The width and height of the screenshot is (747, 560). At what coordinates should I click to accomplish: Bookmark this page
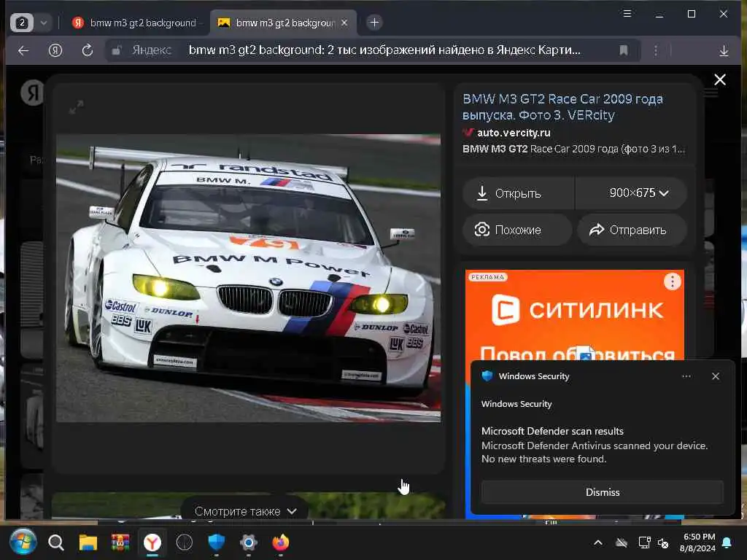point(623,50)
